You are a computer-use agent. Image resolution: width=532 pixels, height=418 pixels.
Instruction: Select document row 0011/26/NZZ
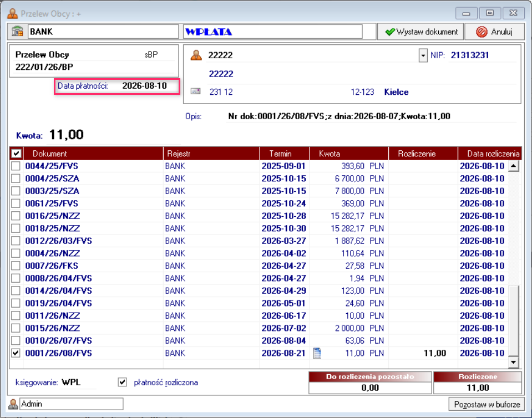point(258,315)
